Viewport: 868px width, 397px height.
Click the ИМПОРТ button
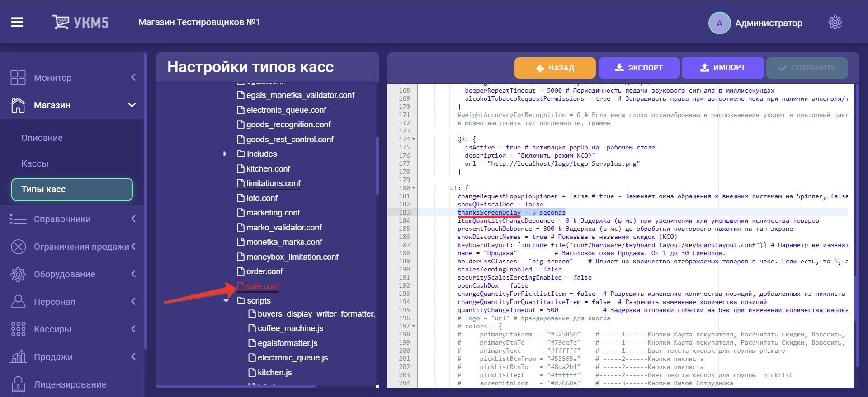[x=722, y=68]
